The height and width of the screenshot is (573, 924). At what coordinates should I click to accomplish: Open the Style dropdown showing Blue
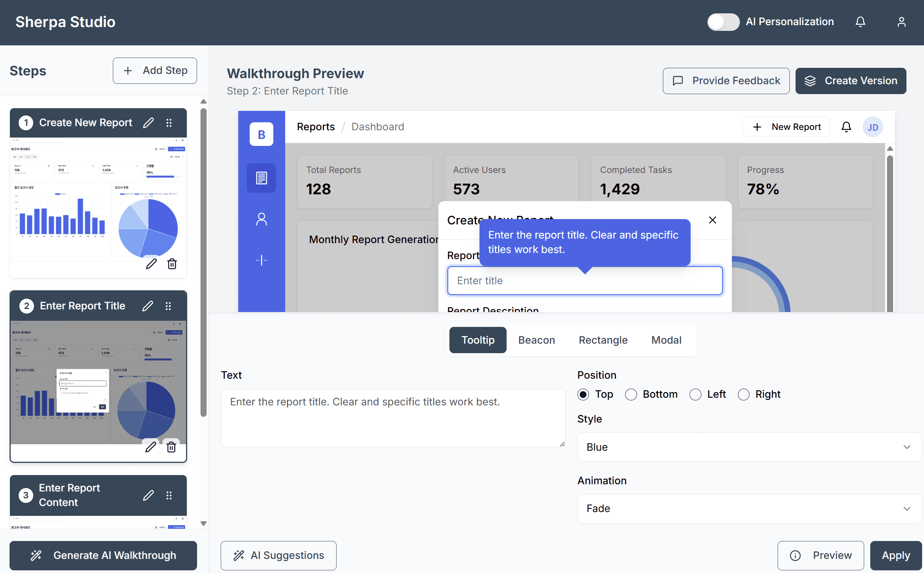click(x=749, y=447)
